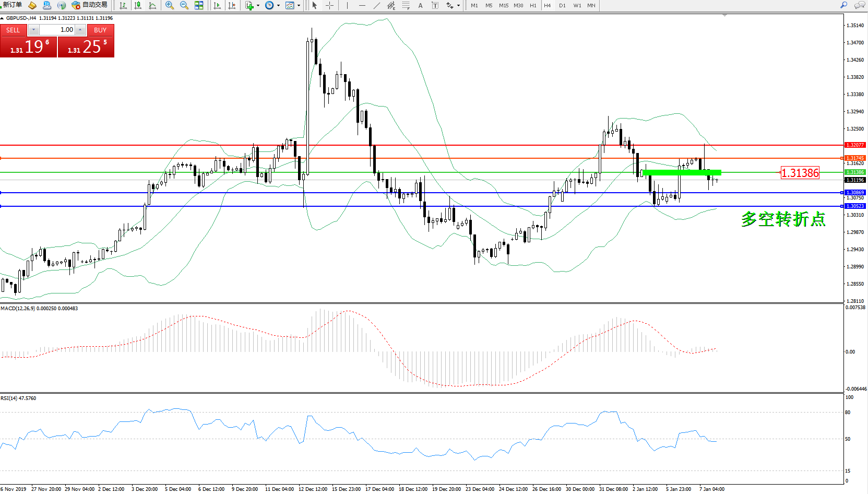The height and width of the screenshot is (494, 868).
Task: Switch chart to candlestick mode
Action: 138,5
